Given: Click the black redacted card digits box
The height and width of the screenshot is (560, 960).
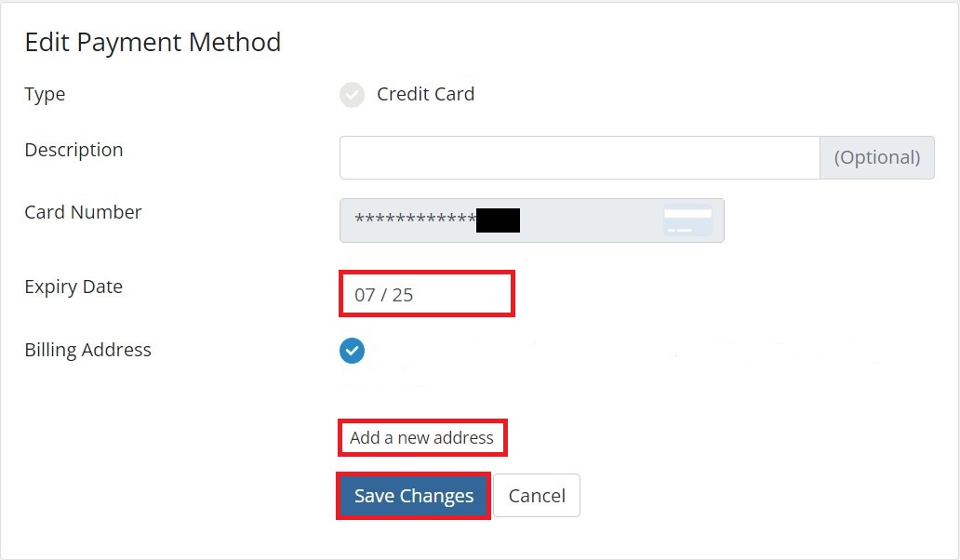Looking at the screenshot, I should pos(498,220).
